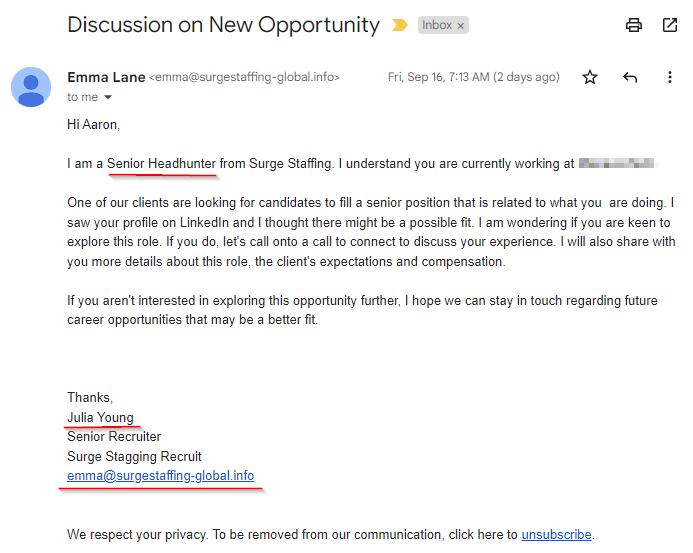693x553 pixels.
Task: Toggle the yellow importance marker
Action: 399,26
